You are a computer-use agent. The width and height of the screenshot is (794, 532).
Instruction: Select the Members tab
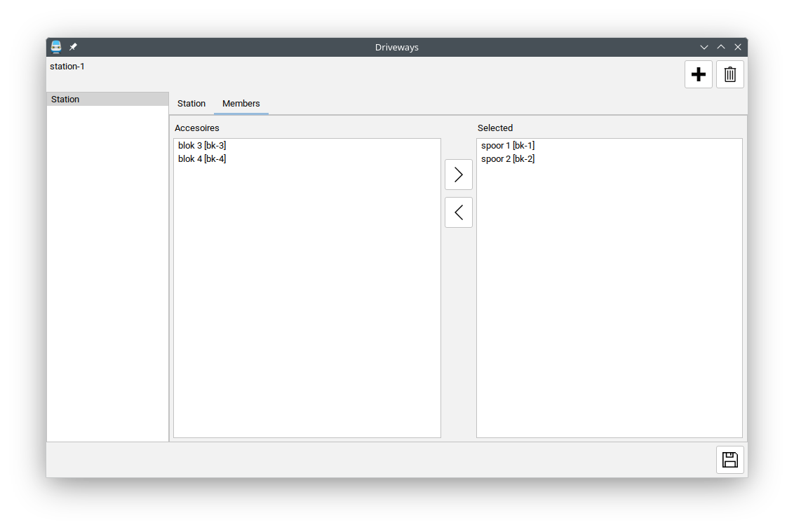click(x=241, y=104)
